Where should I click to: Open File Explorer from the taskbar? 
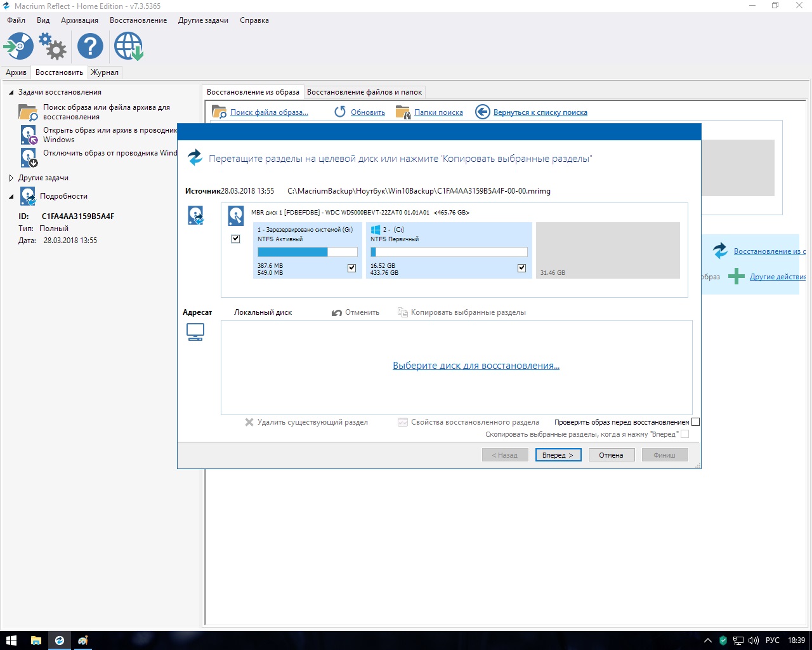point(36,640)
